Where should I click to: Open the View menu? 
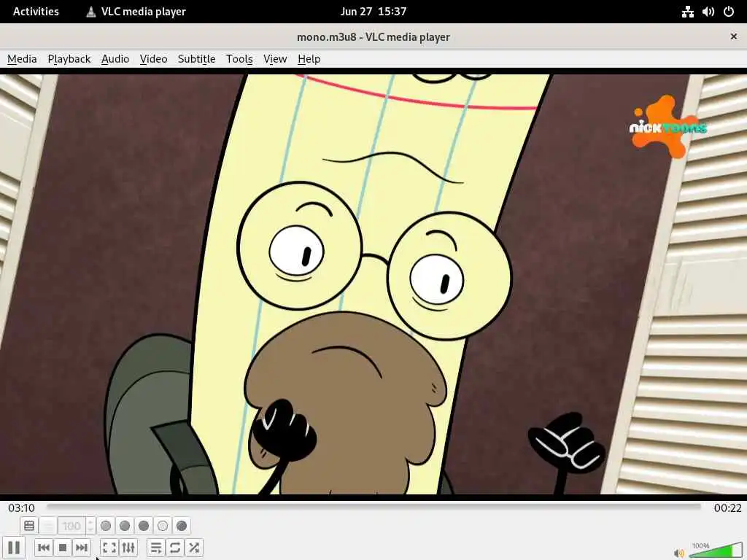pos(275,59)
